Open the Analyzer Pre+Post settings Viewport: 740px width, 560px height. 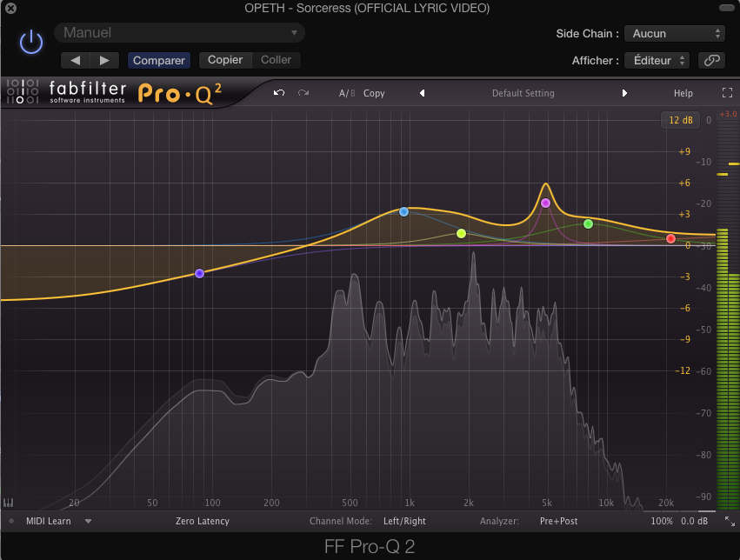[x=559, y=522]
